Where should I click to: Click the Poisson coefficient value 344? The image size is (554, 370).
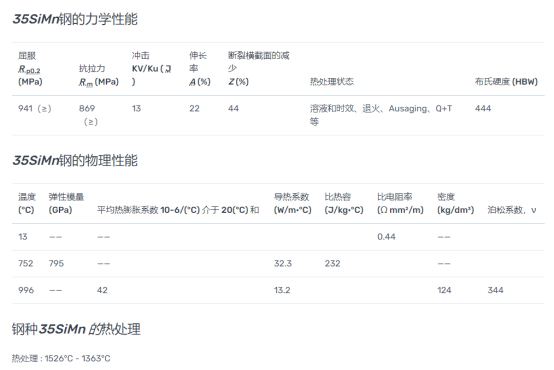click(x=495, y=290)
